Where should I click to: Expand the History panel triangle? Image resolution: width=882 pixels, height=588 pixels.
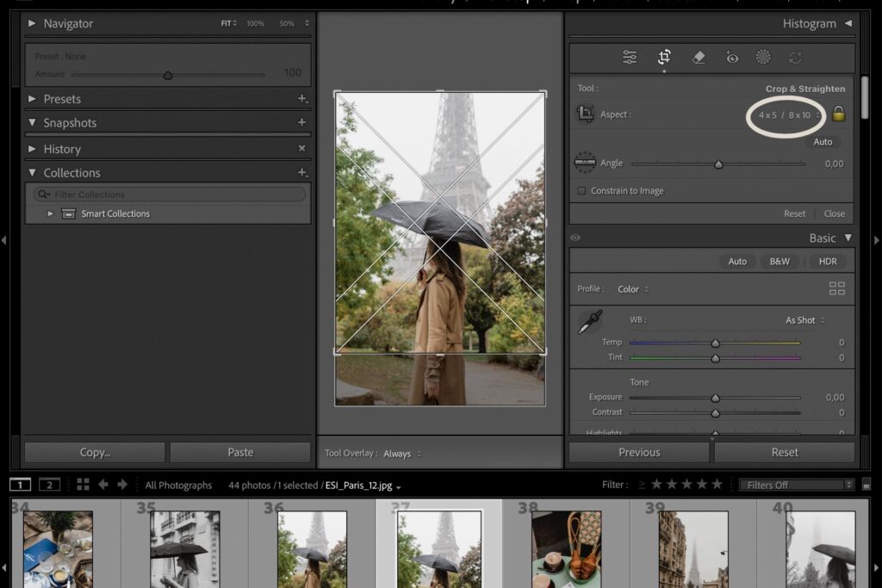[32, 149]
